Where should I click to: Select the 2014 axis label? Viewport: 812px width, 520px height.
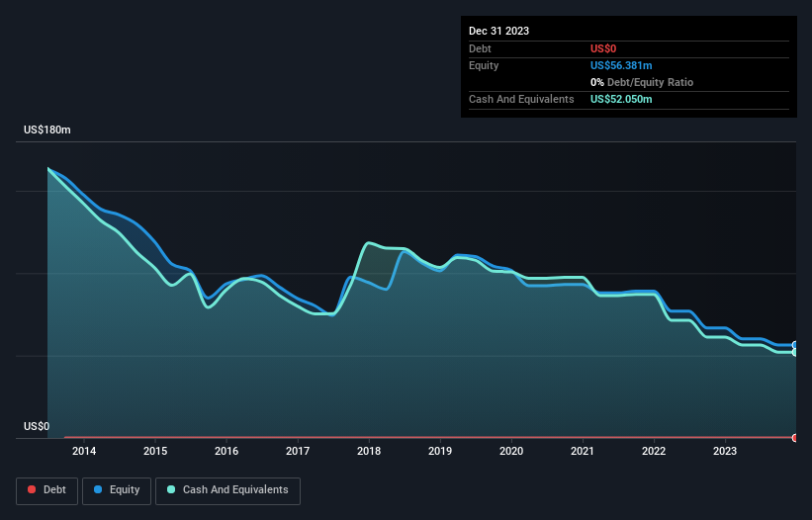(84, 451)
